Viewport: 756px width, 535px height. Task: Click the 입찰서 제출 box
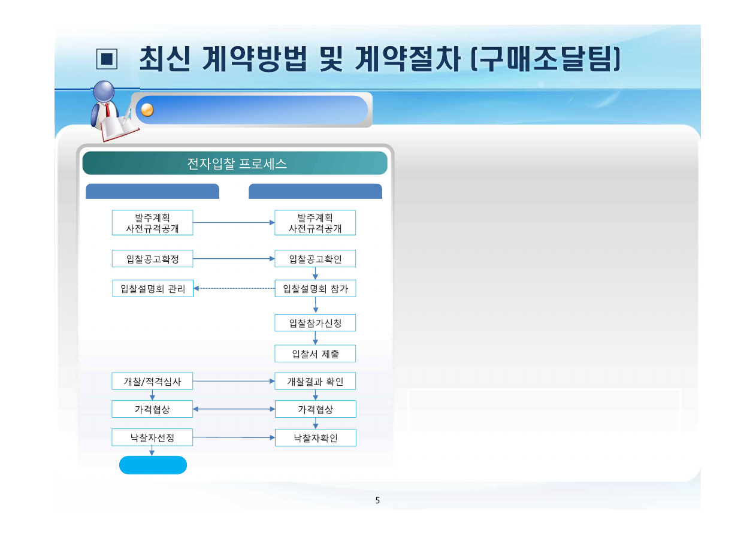point(315,353)
